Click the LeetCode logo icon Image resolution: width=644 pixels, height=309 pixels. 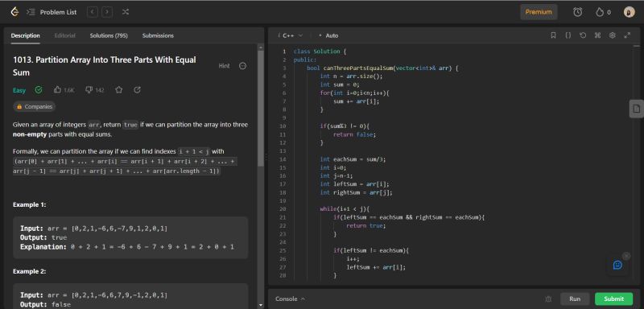pos(14,12)
